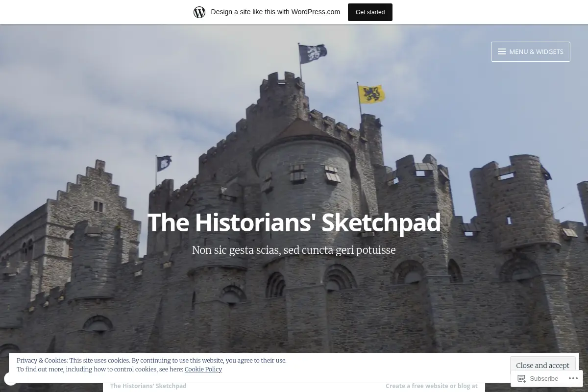Screen dimensions: 588x392
Task: Subscribe to the blog
Action: tap(538, 378)
